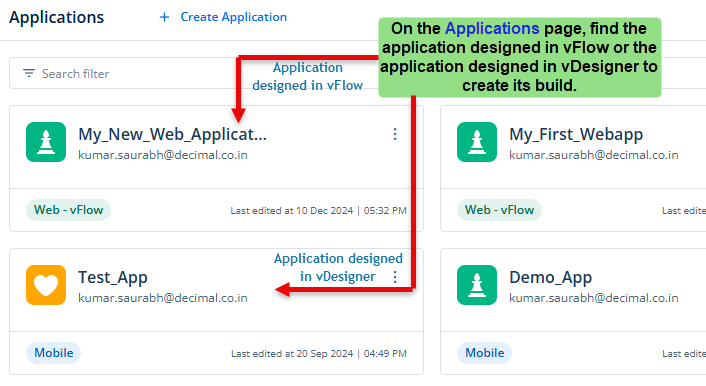Click the green chess icon of My_First_Webapp

pos(477,142)
